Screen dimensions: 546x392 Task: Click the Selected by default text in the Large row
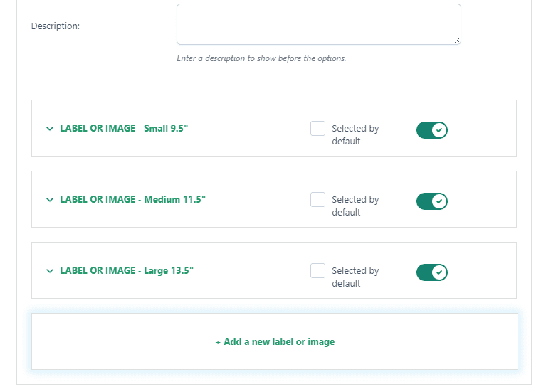tap(355, 277)
